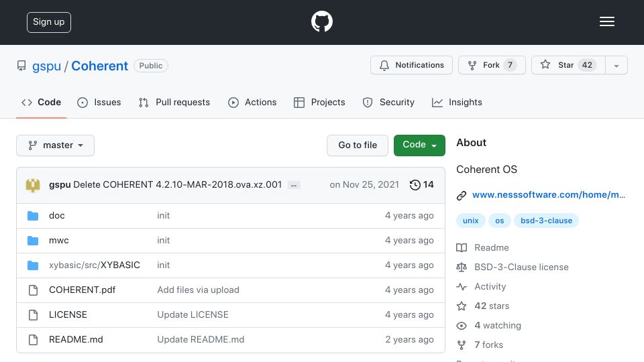Click the LICENSE file icon
The height and width of the screenshot is (362, 644).
(33, 315)
